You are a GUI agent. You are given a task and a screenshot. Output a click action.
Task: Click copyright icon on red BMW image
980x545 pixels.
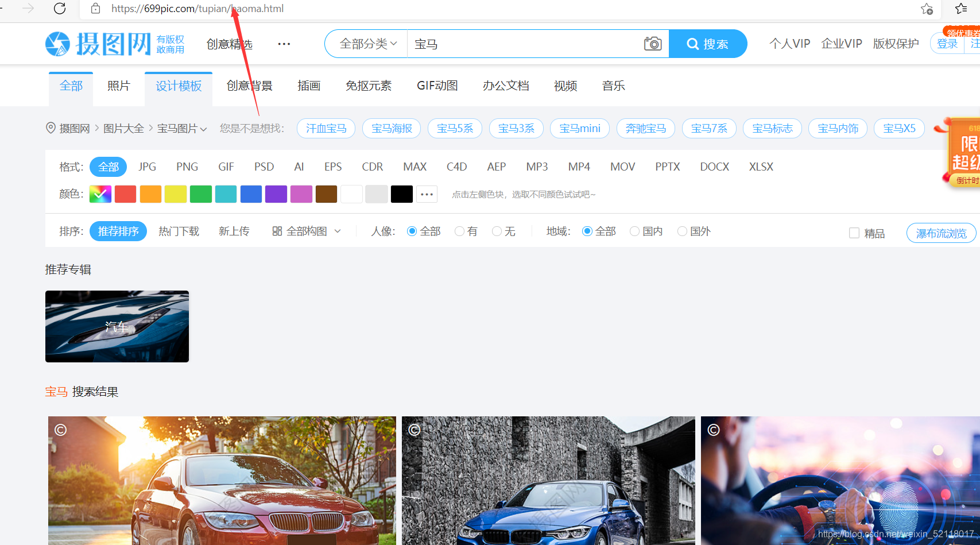pos(61,430)
